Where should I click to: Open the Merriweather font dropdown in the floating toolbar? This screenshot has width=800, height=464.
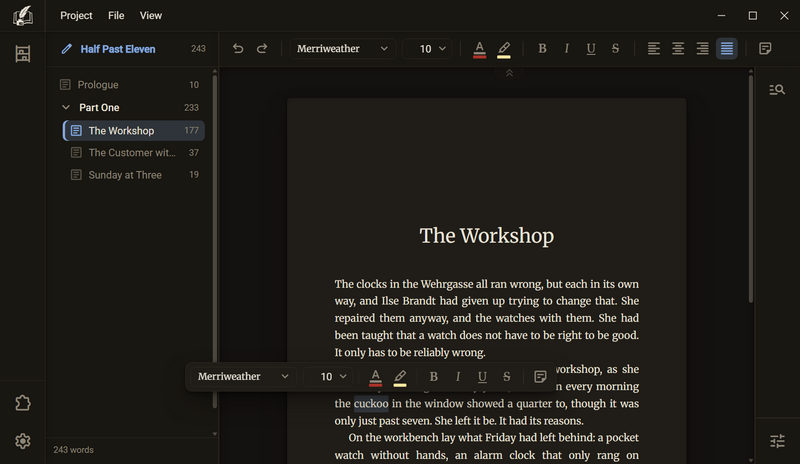click(243, 377)
